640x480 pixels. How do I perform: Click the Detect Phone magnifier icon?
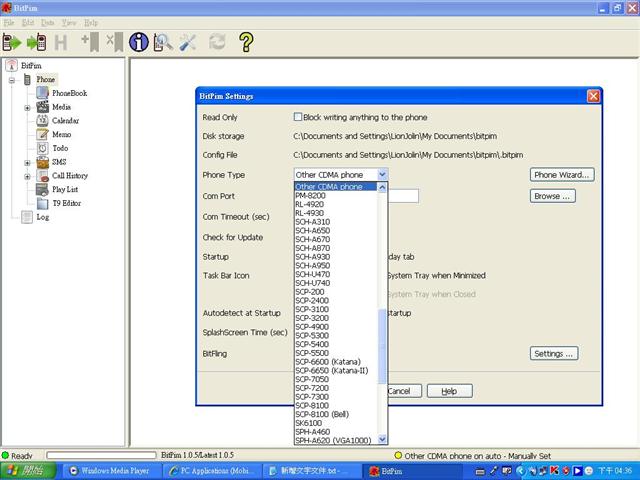[163, 42]
